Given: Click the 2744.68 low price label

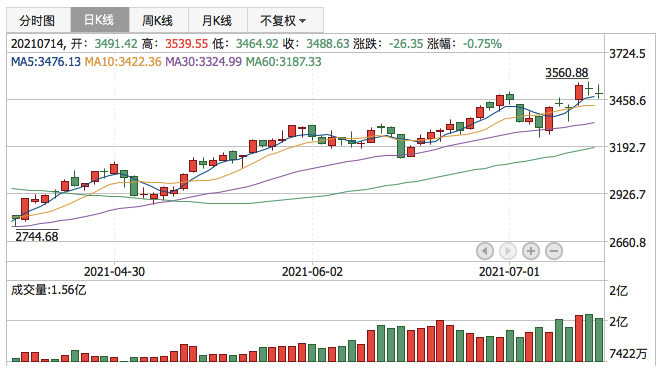Looking at the screenshot, I should (37, 237).
